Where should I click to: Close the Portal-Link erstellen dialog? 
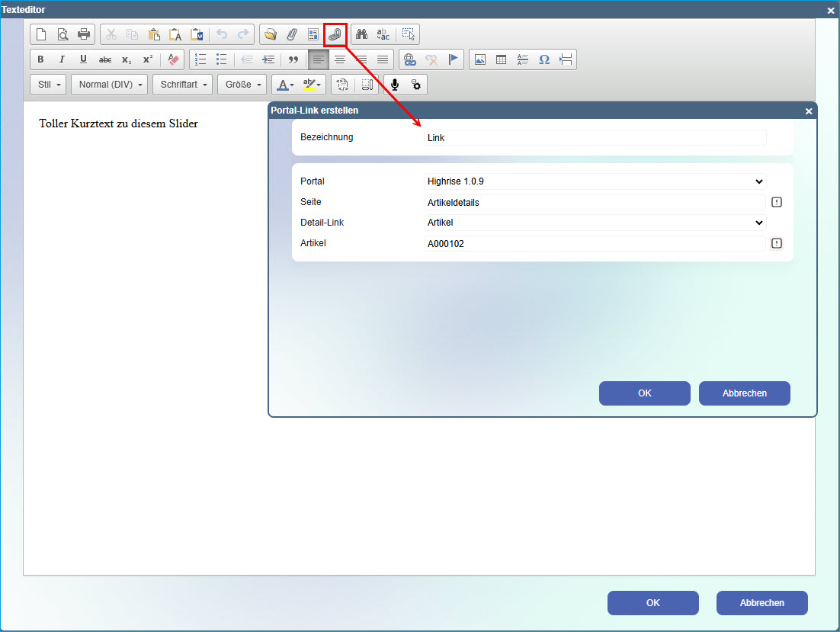809,111
